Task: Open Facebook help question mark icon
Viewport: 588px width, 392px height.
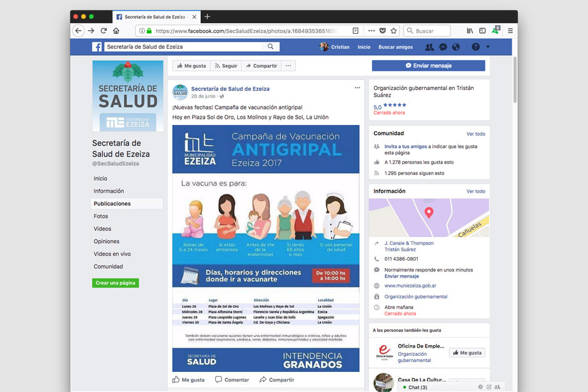Action: (x=475, y=47)
